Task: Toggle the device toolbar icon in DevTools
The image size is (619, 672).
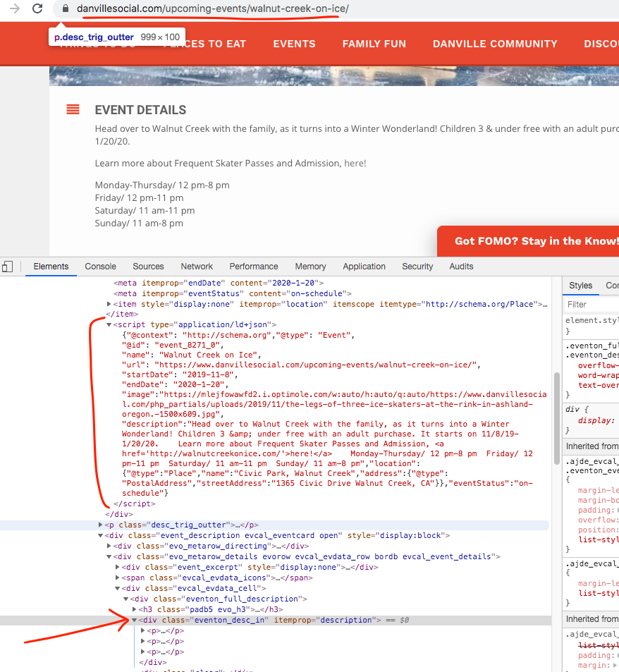Action: click(x=8, y=267)
